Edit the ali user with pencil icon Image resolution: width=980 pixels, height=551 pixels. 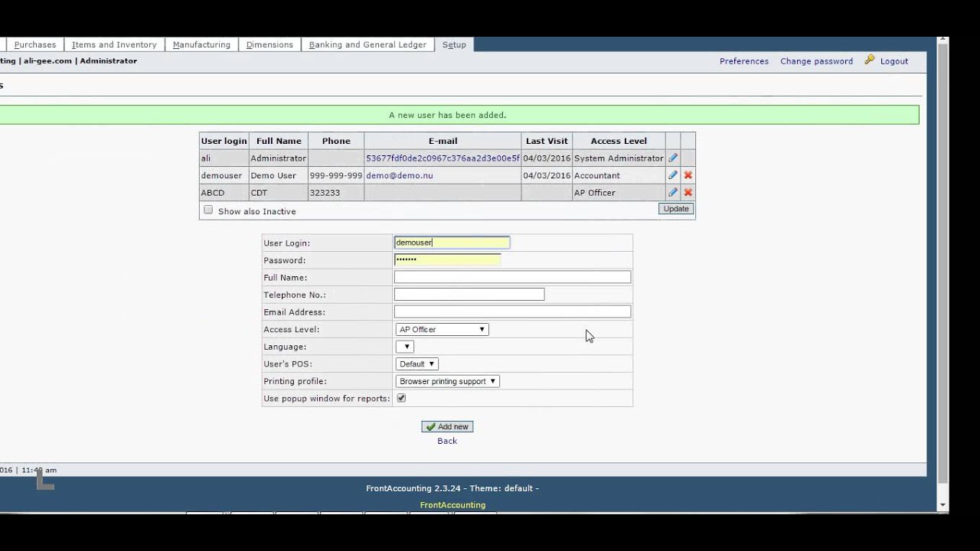tap(673, 158)
